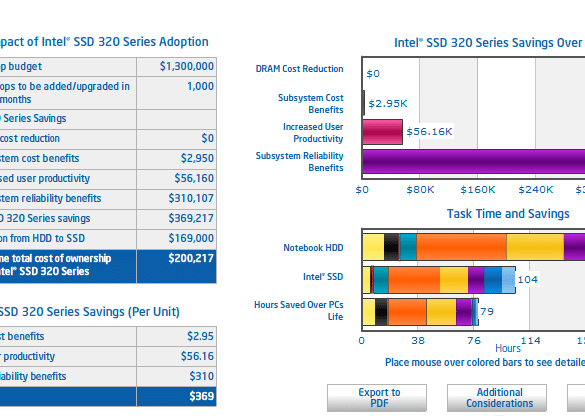Click the black segment in Hours Saved bar

(381, 312)
